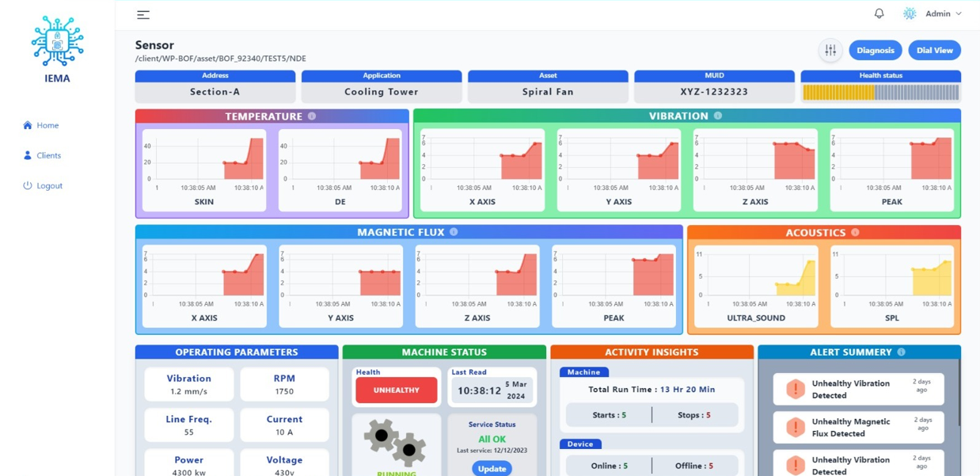Click the Magnetic Flux info icon
Screen dimensions: 980x476
tap(454, 232)
